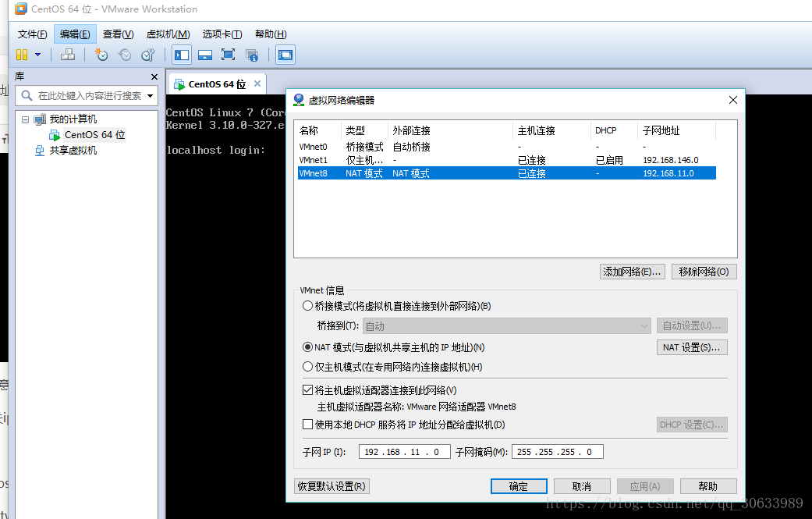The width and height of the screenshot is (812, 519).
Task: Select the VMnet0 row in network list
Action: 506,147
